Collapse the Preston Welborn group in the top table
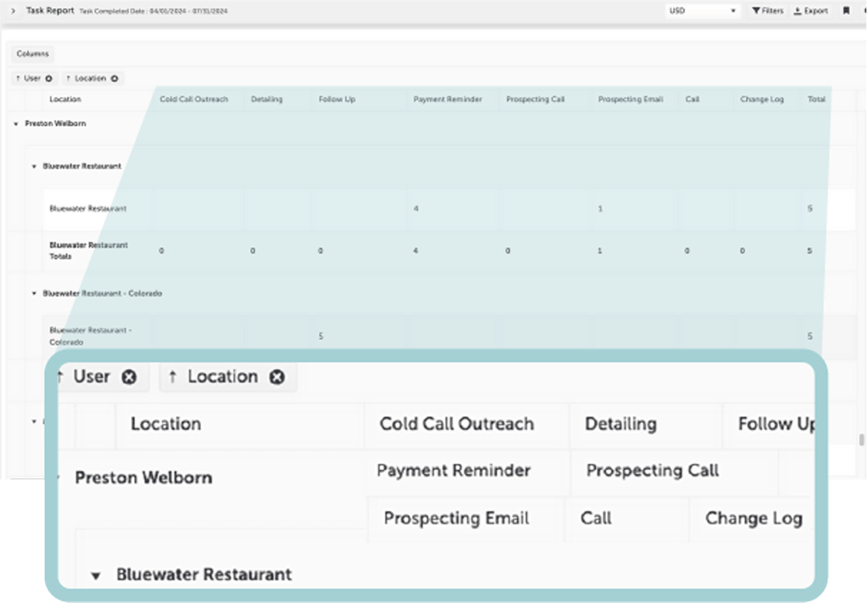 pos(16,124)
